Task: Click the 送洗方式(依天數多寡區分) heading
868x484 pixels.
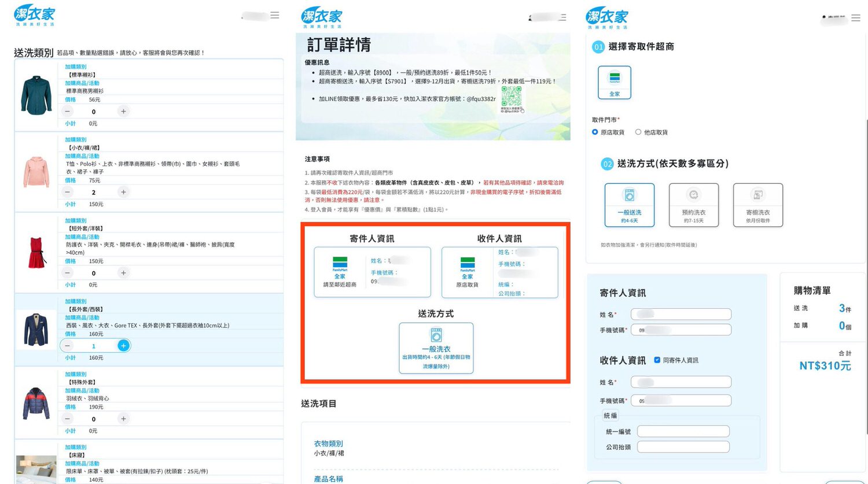Action: (673, 164)
